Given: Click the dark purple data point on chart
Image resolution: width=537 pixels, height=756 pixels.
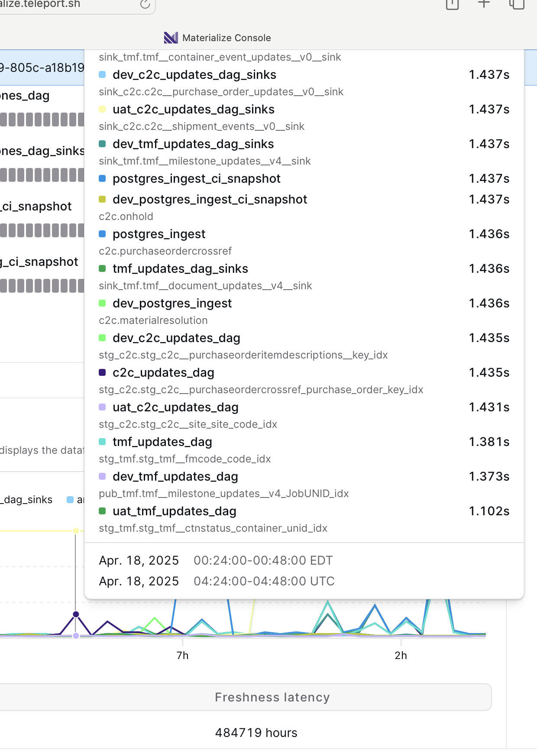Looking at the screenshot, I should tap(76, 614).
